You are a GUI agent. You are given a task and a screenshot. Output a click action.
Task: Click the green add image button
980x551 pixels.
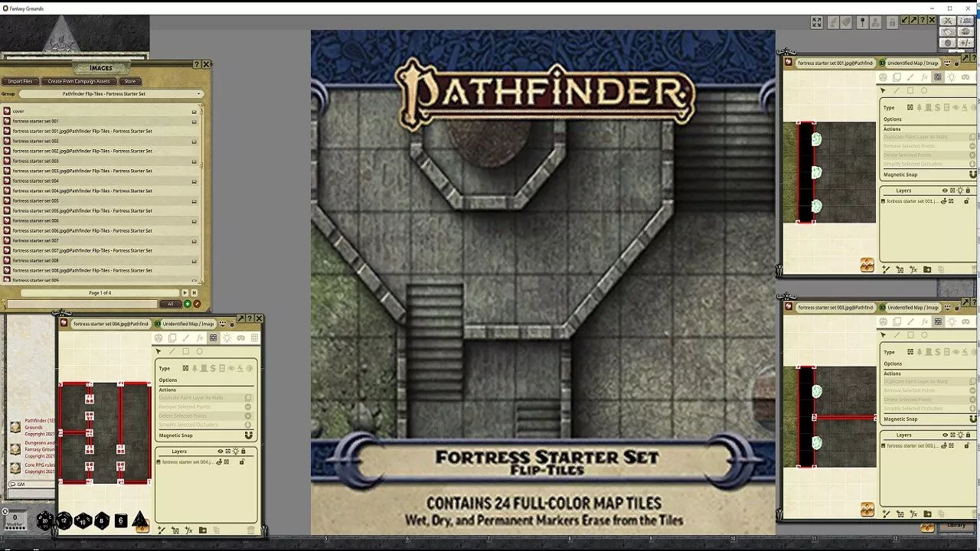[x=188, y=304]
